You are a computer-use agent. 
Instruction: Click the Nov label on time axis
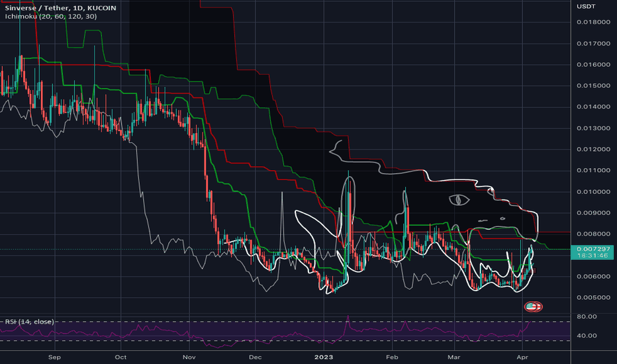click(x=189, y=357)
